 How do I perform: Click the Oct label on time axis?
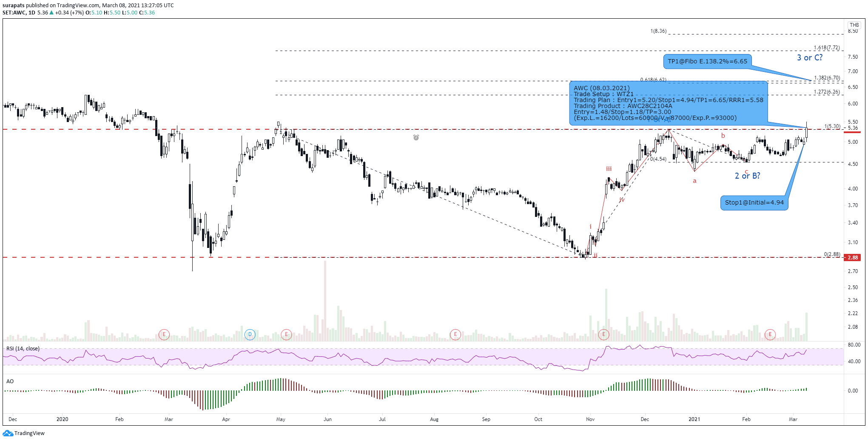coord(538,419)
